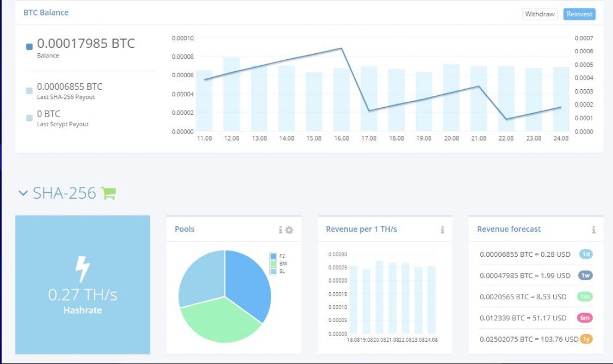Toggle the Last SHA-256 Payout legend marker
Viewport: 613px width, 364px height.
[29, 91]
